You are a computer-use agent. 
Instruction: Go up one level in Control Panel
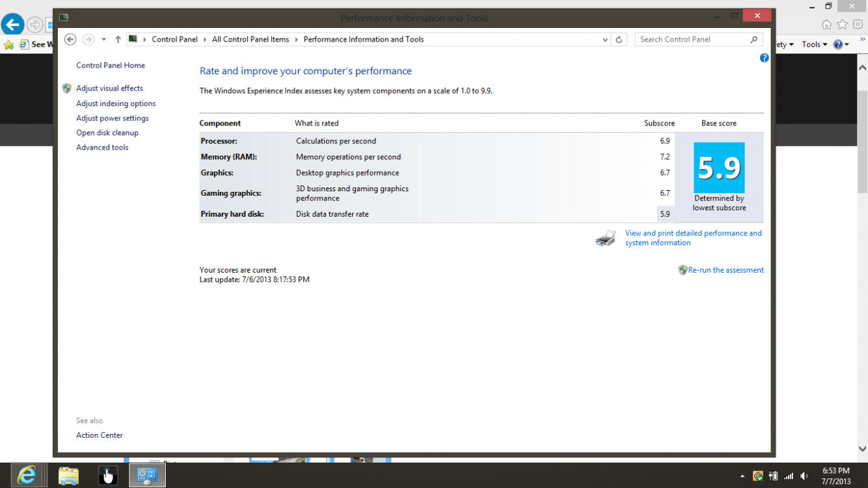tap(118, 40)
